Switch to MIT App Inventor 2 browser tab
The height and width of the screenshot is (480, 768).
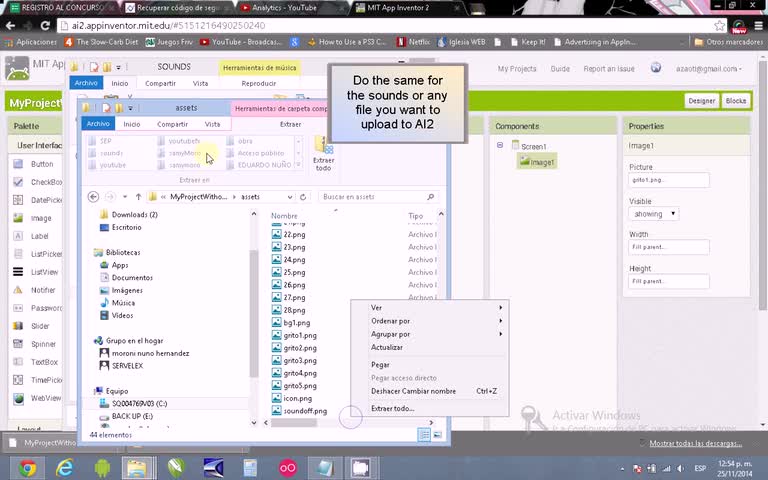tap(407, 8)
